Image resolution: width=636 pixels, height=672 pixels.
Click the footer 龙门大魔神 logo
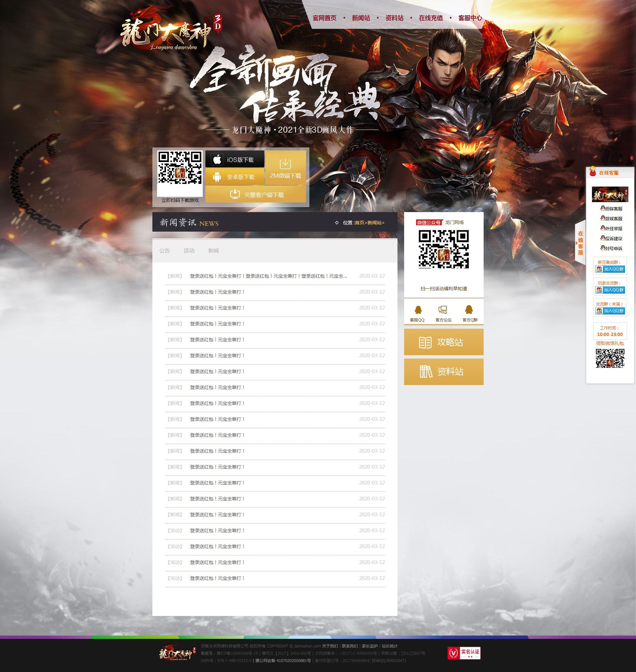(x=177, y=653)
